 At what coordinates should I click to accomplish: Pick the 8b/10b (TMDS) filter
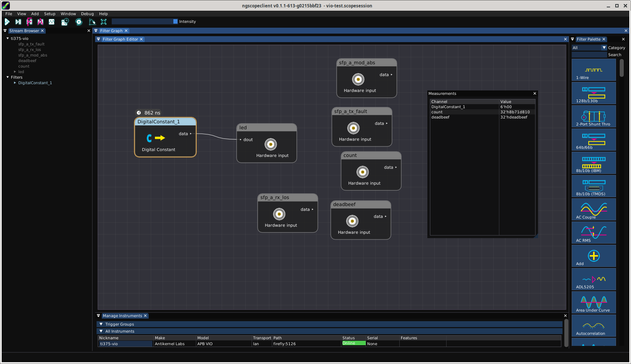click(x=594, y=186)
